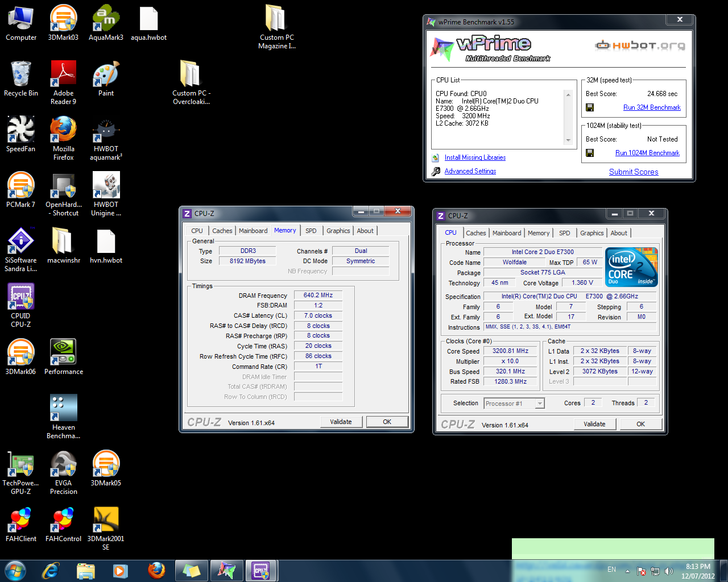Click Validate in the left CPU-Z window
The height and width of the screenshot is (582, 728).
point(341,422)
